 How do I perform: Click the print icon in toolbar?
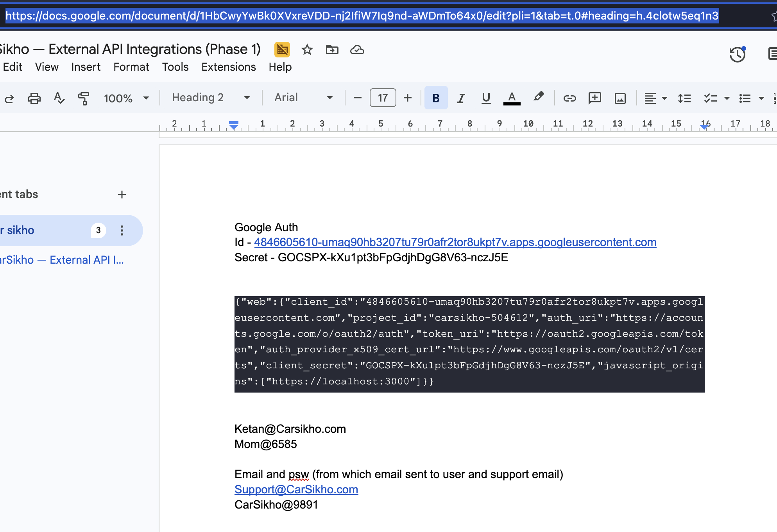pos(34,98)
